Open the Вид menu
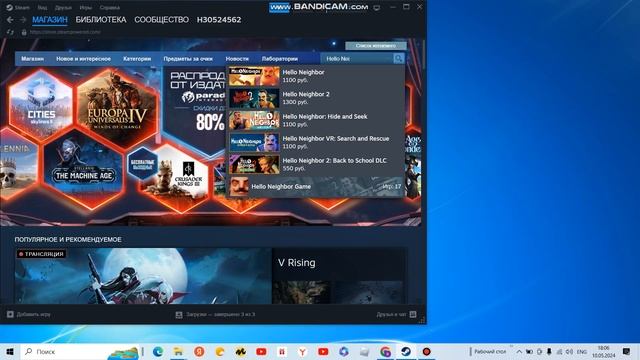This screenshot has width=640, height=360. [42, 7]
